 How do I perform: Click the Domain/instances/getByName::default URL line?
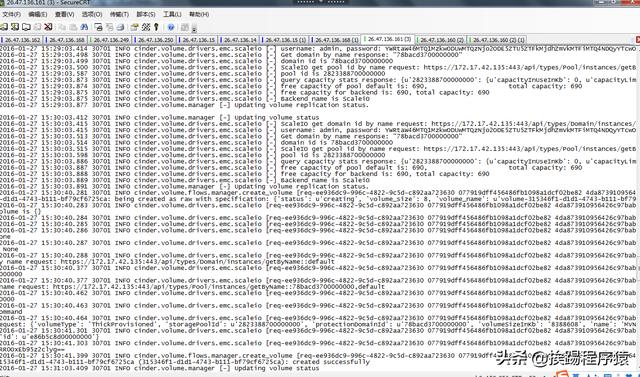[x=167, y=262]
